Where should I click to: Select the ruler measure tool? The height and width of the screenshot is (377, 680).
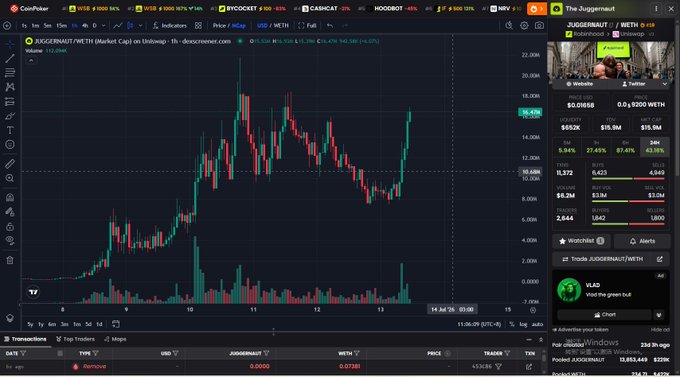(10, 164)
